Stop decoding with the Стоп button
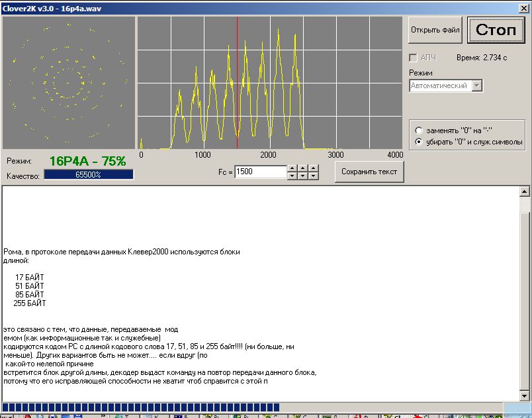This screenshot has width=532, height=418. pyautogui.click(x=496, y=30)
